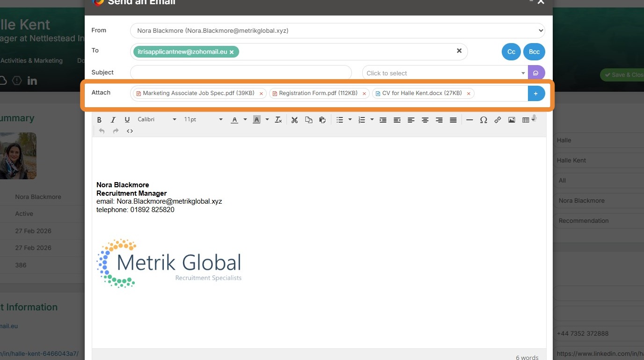This screenshot has width=644, height=360.
Task: Redo the last edit
Action: (116, 131)
